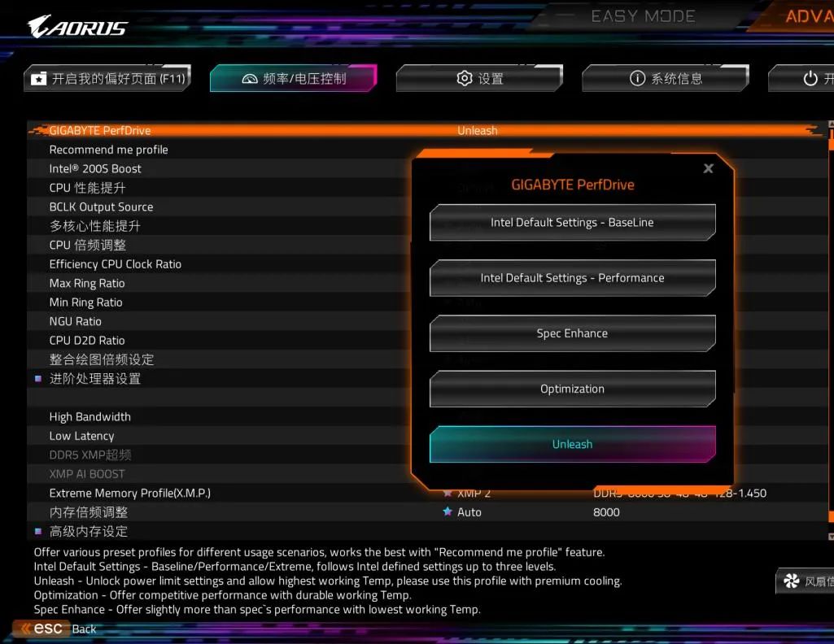Select NGU Ratio row
The height and width of the screenshot is (644, 834).
tap(219, 321)
